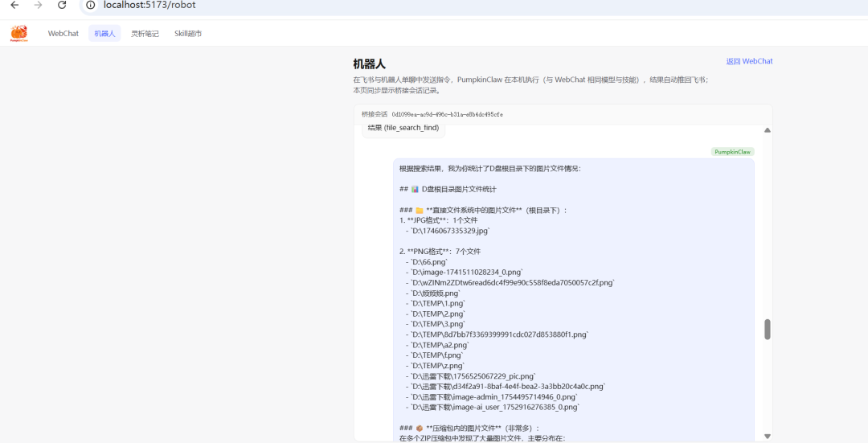The image size is (868, 443).
Task: Click the PumpkinClaw sender badge
Action: pyautogui.click(x=732, y=152)
